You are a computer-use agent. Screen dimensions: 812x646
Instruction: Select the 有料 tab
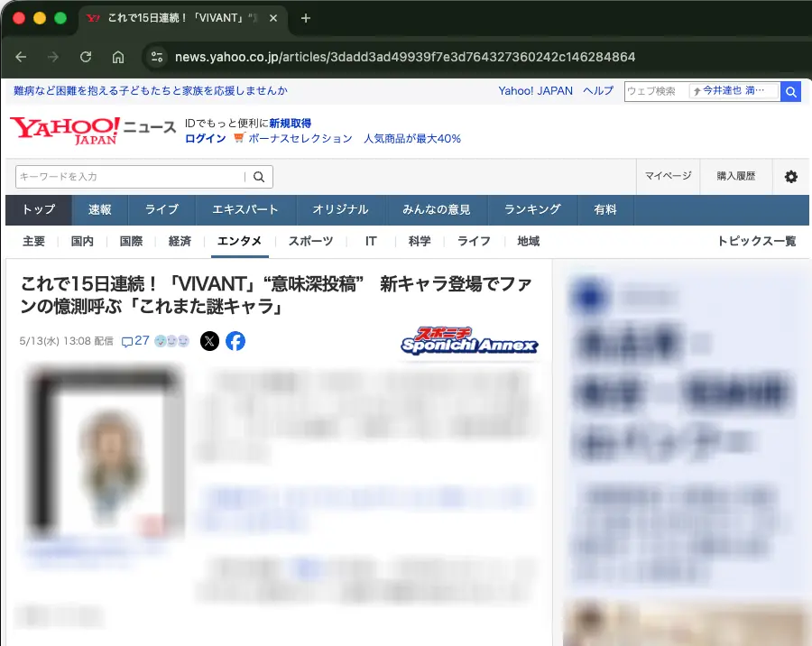(605, 210)
